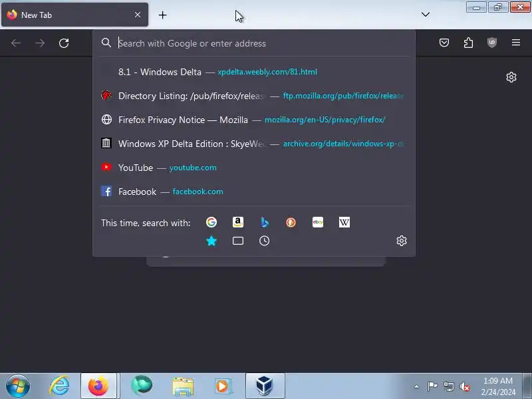This screenshot has height=399, width=532.
Task: Switch to Firefox on the taskbar
Action: (x=98, y=386)
